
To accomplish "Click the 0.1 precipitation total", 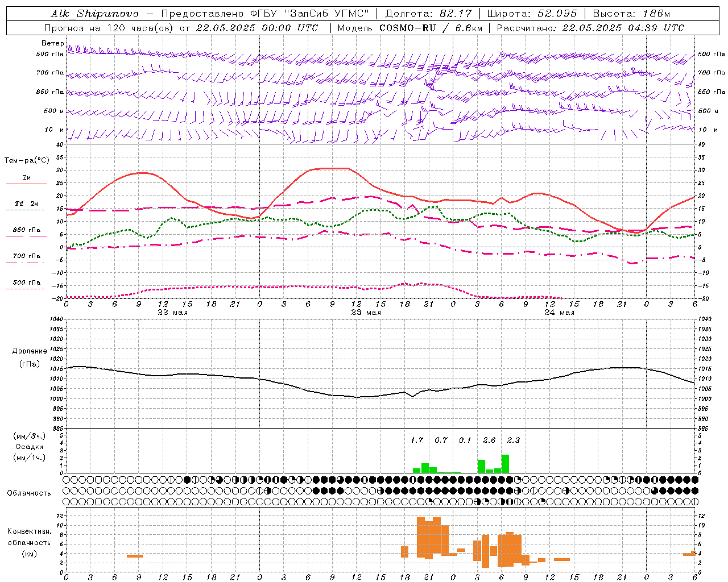I will coord(465,440).
